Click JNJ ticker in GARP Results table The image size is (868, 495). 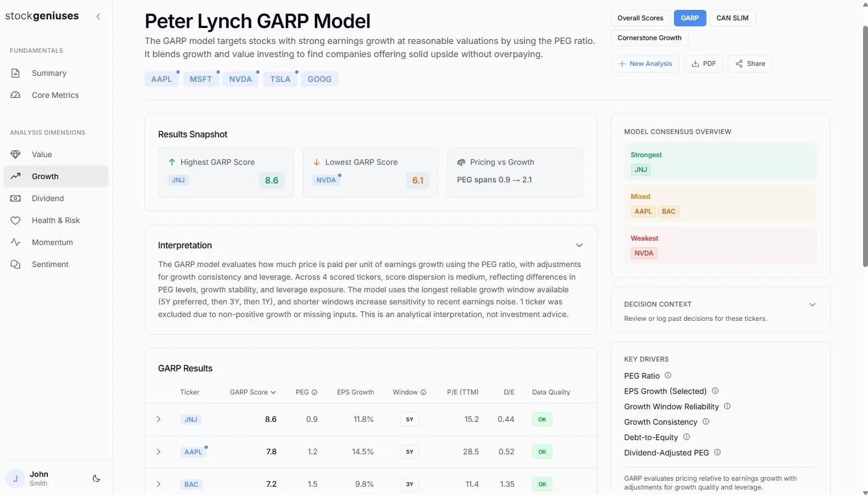tap(191, 420)
